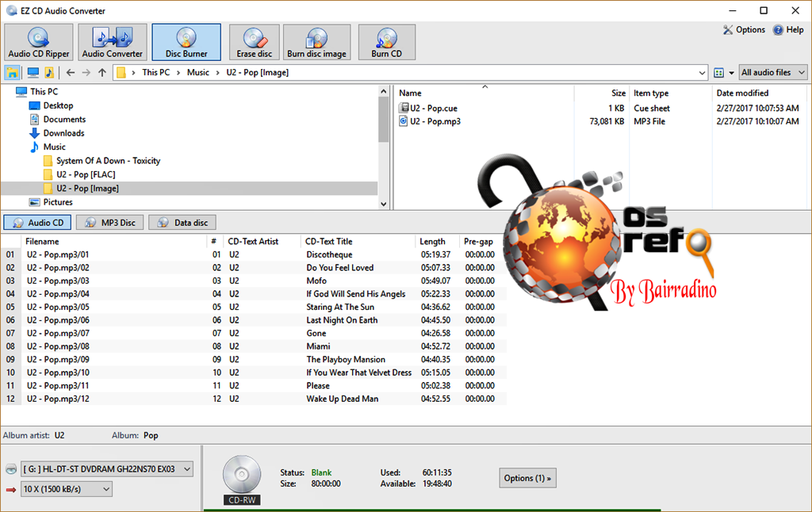Edit the Album artist field U2
812x512 pixels.
pyautogui.click(x=59, y=435)
